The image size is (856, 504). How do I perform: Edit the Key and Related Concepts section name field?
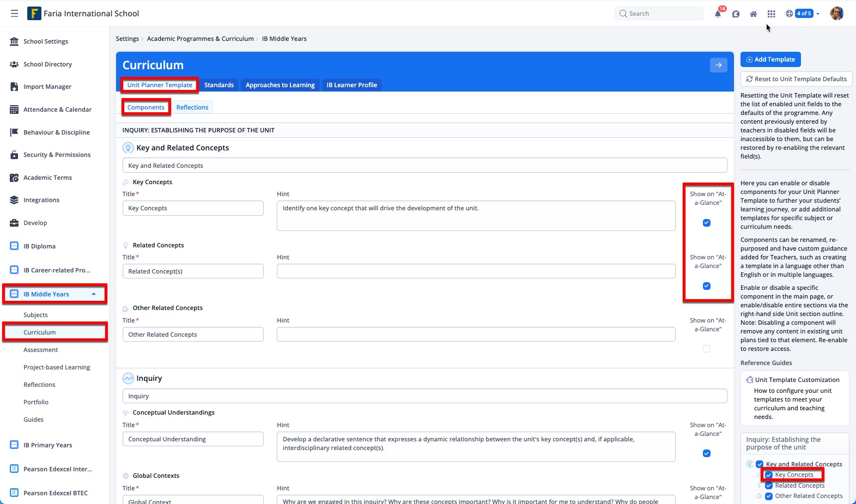[424, 166]
